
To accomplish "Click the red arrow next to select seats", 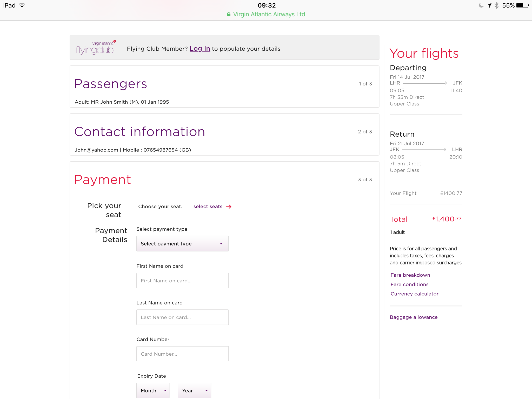I will point(229,207).
